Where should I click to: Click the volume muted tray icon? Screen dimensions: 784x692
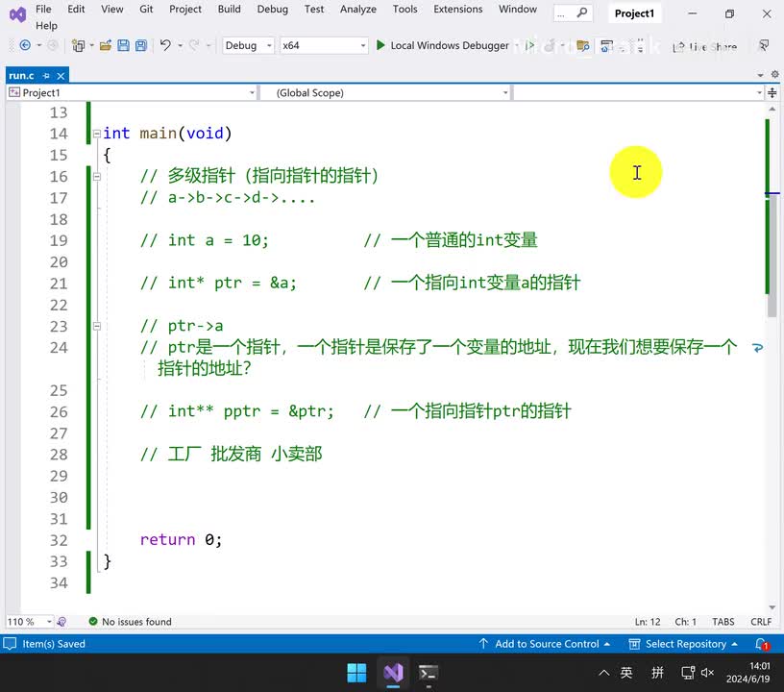(707, 673)
